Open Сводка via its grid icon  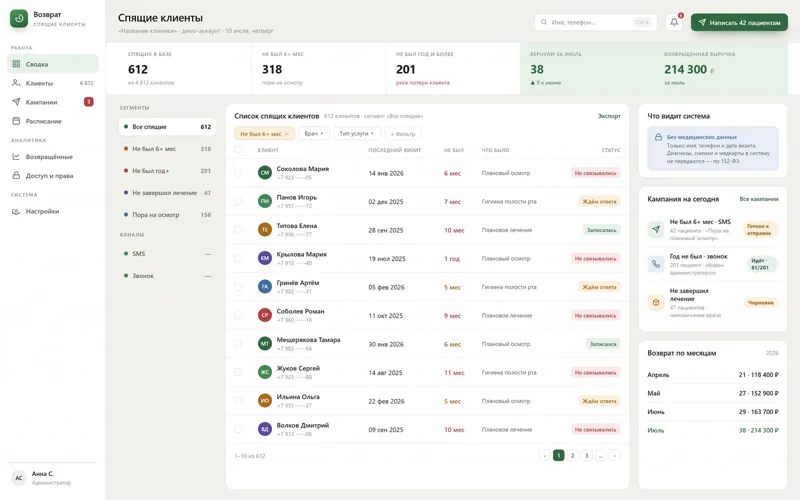pyautogui.click(x=16, y=64)
